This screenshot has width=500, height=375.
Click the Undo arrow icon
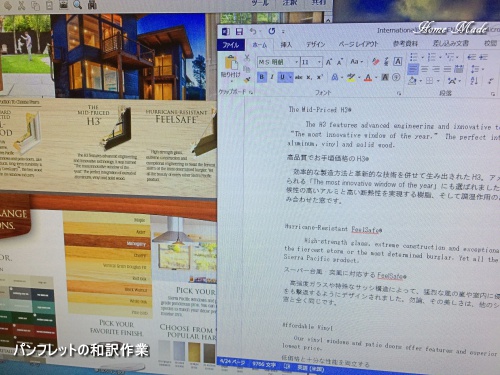[x=253, y=31]
